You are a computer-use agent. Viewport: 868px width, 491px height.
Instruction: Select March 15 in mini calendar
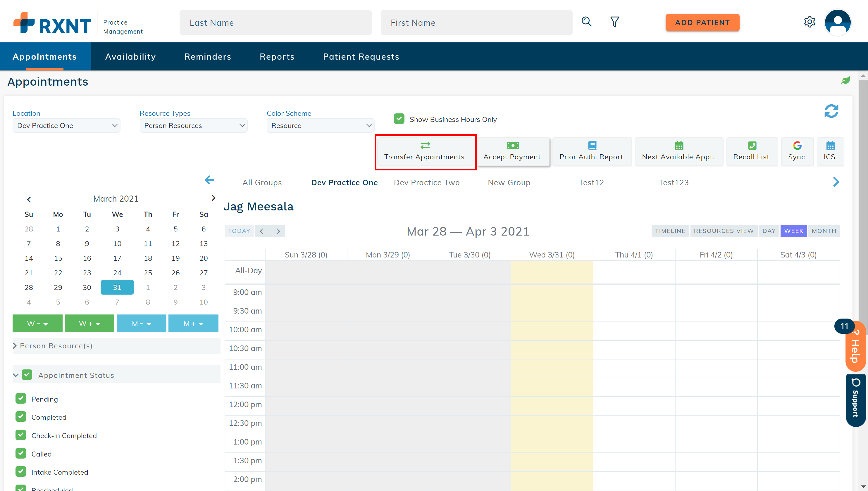point(58,258)
